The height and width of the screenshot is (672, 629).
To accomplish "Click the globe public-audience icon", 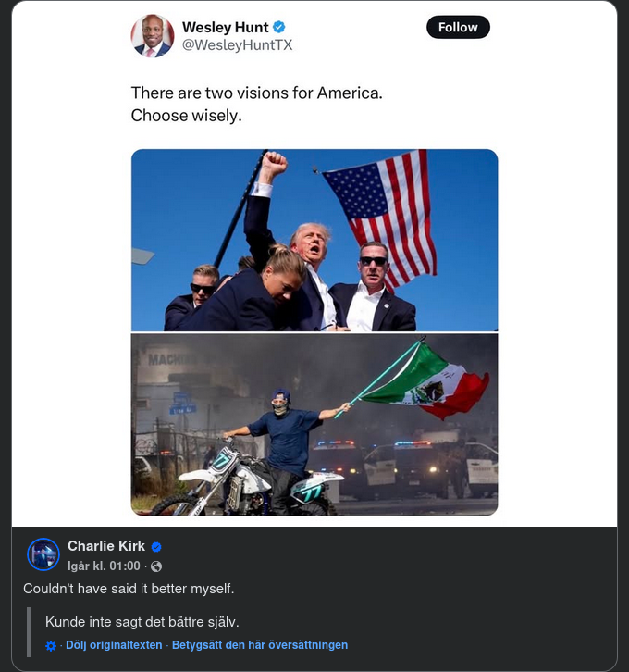I will tap(156, 566).
